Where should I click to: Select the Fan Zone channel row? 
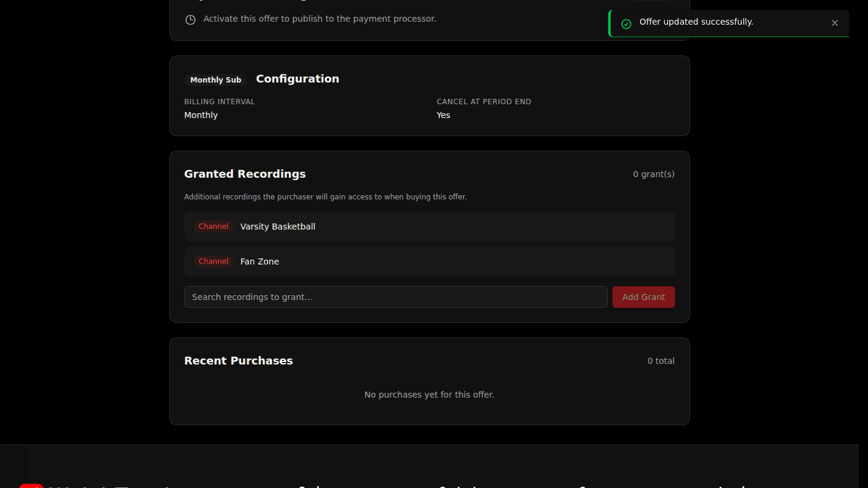pyautogui.click(x=429, y=261)
